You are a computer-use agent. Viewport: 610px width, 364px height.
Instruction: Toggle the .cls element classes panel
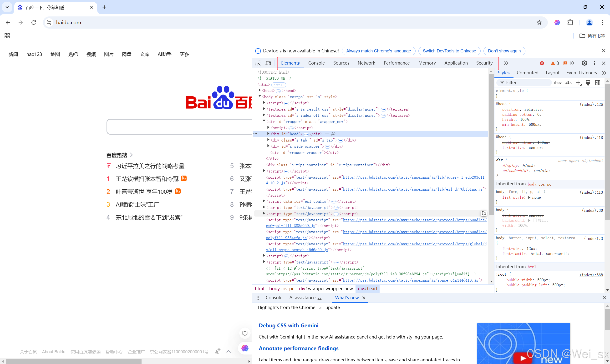pos(568,83)
